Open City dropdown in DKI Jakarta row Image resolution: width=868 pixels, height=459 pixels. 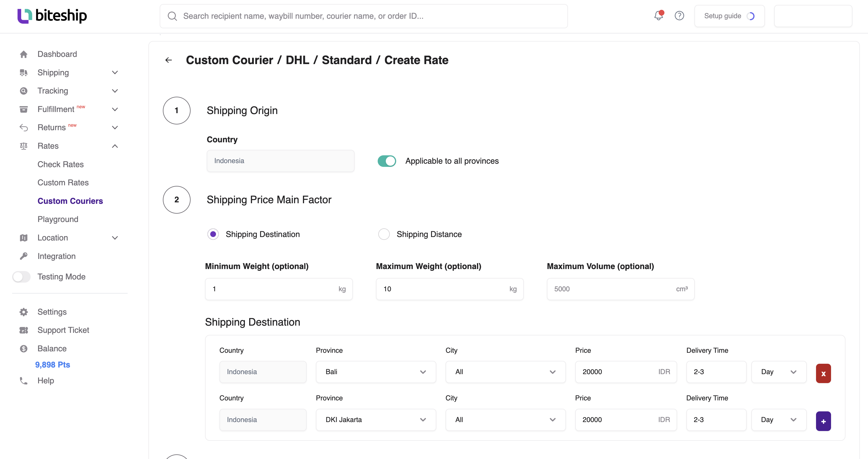(505, 420)
